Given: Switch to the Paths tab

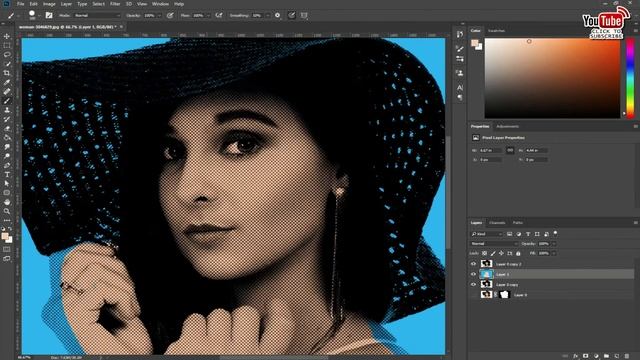Looking at the screenshot, I should coord(518,223).
